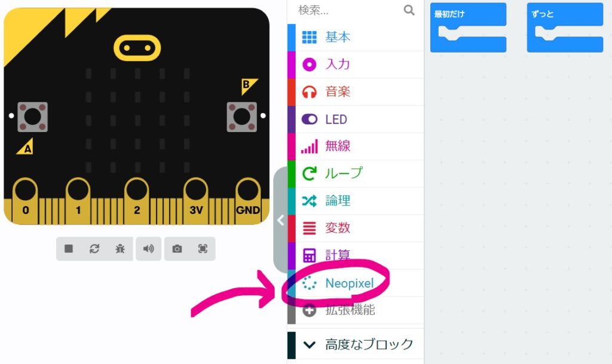
Task: Toggle debug mode with the bug icon
Action: pyautogui.click(x=120, y=249)
